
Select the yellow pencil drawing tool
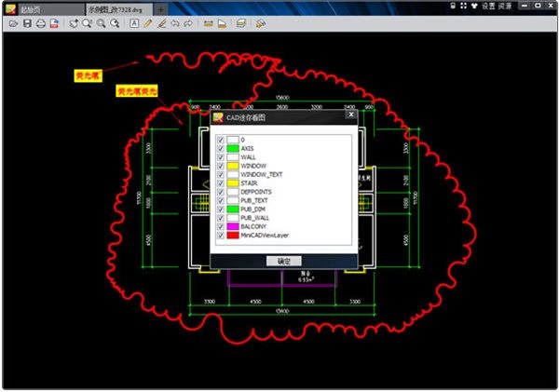(148, 23)
